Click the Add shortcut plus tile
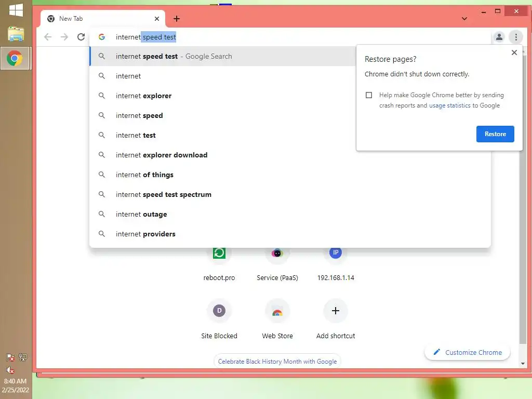 tap(336, 311)
